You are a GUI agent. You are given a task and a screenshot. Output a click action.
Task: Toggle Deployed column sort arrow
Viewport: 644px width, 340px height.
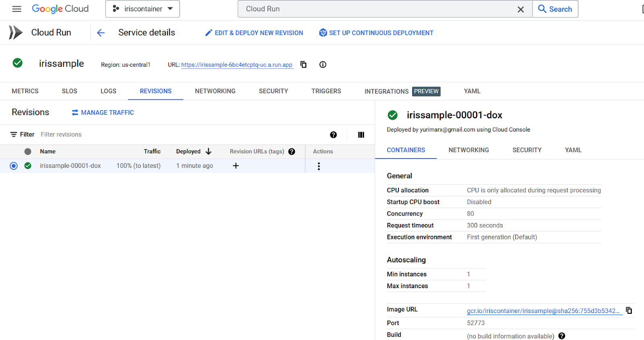[208, 152]
